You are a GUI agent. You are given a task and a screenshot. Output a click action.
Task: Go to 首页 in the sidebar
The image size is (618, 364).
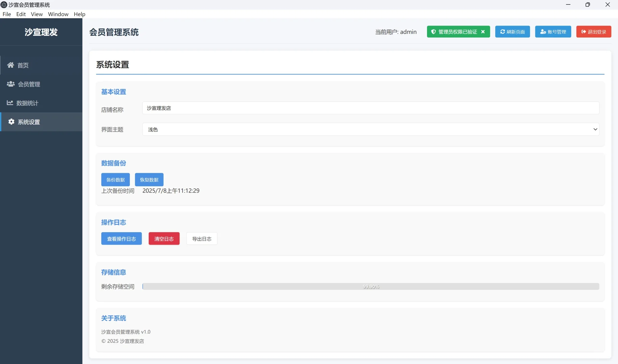pyautogui.click(x=41, y=65)
